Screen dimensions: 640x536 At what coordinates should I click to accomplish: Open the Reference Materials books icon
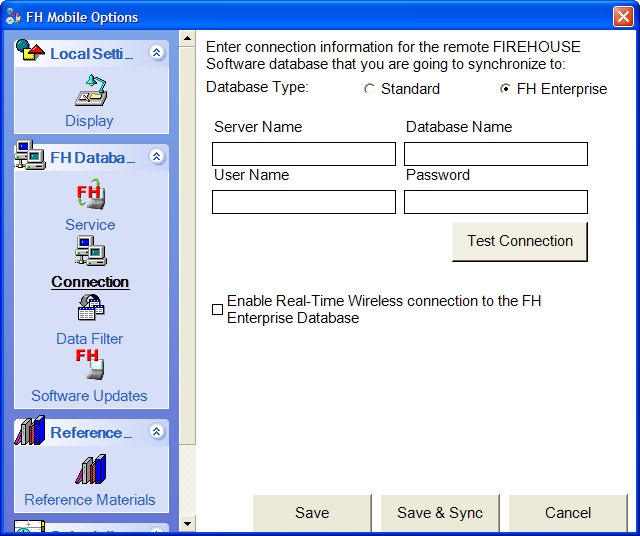pyautogui.click(x=91, y=469)
